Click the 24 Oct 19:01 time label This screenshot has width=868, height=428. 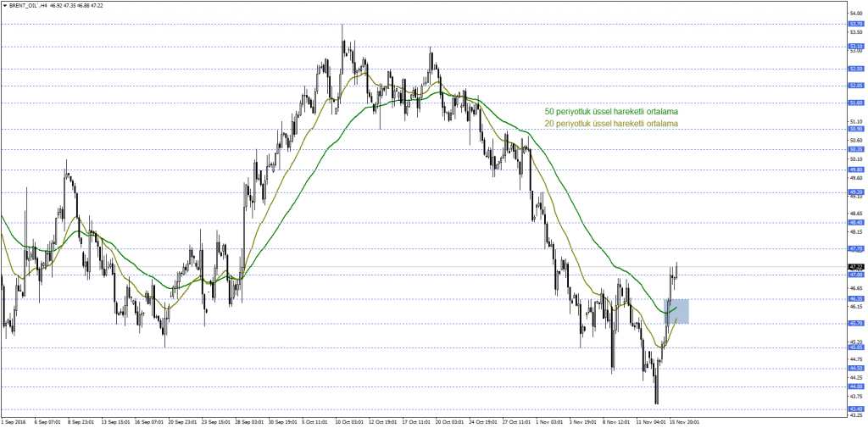(x=483, y=421)
